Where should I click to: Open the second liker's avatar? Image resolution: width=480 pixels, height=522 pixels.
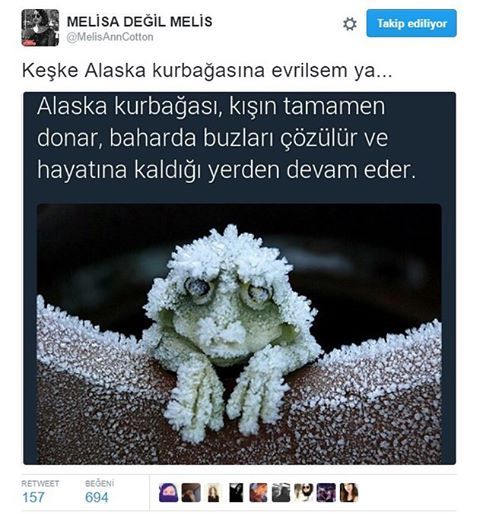pos(191,493)
